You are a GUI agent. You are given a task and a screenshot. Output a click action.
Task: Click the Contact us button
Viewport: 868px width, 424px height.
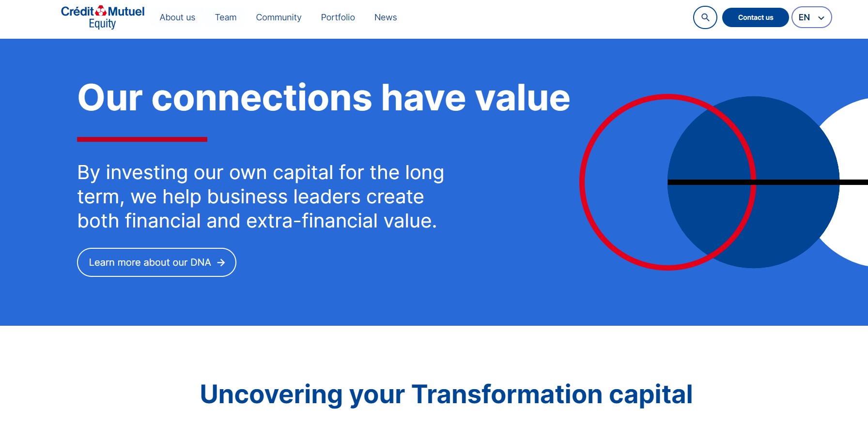(x=755, y=17)
